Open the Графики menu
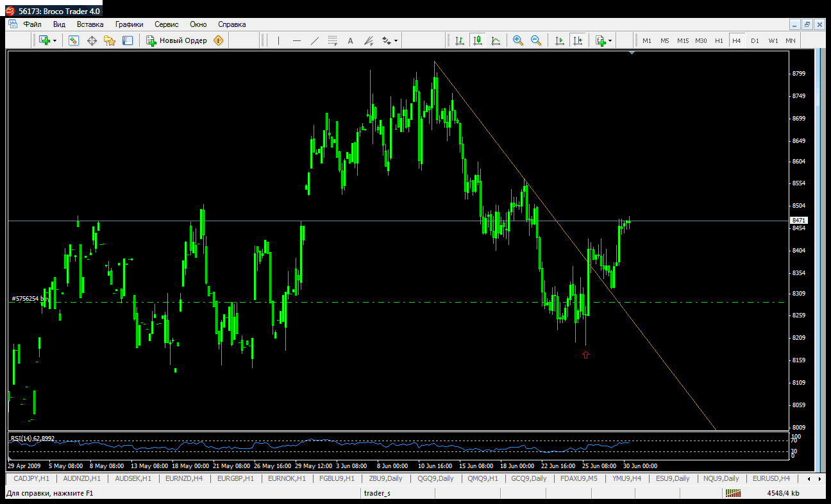Viewport: 831px width, 504px height. point(129,24)
